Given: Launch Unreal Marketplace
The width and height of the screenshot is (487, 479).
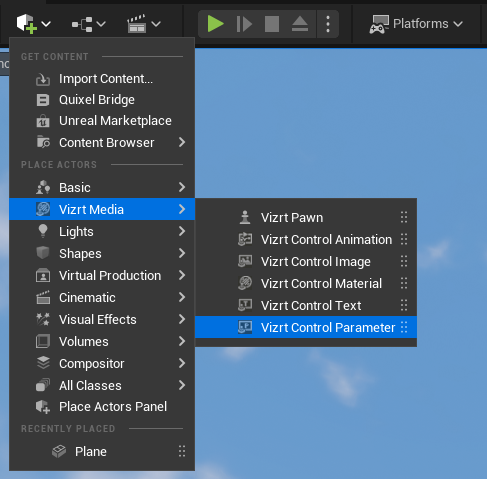Looking at the screenshot, I should (102, 121).
